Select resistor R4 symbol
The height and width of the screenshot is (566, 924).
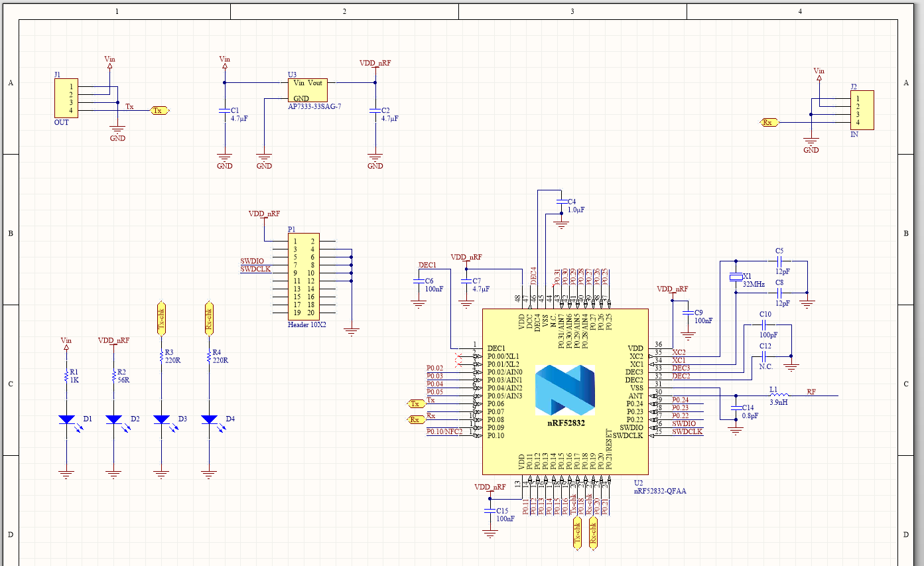(209, 356)
